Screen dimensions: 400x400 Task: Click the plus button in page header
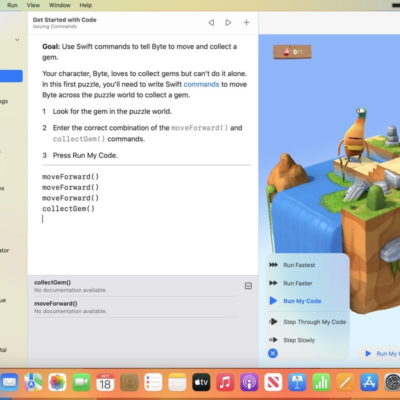click(246, 22)
